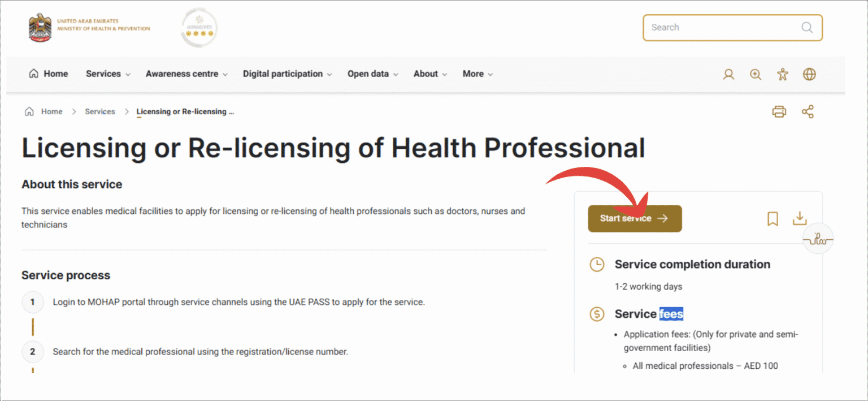Bookmark the service using the bookmark icon
This screenshot has height=401, width=868.
click(x=772, y=219)
